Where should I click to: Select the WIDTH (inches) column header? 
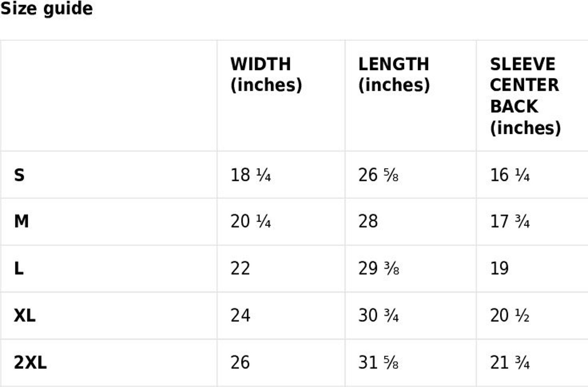[x=266, y=74]
